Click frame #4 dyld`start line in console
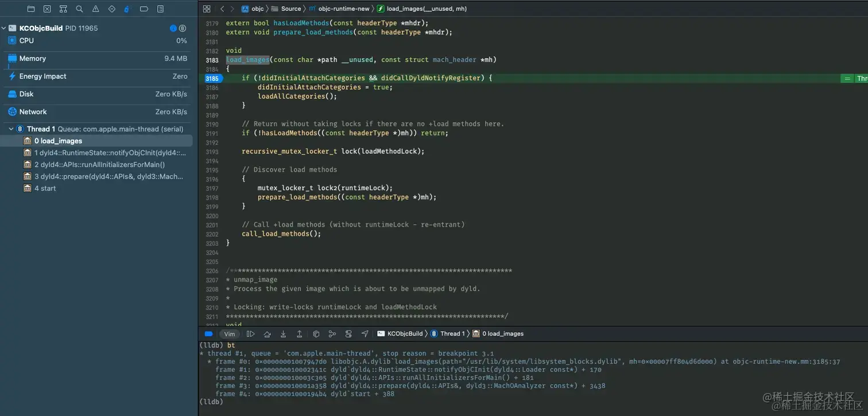This screenshot has width=868, height=416. [x=305, y=394]
